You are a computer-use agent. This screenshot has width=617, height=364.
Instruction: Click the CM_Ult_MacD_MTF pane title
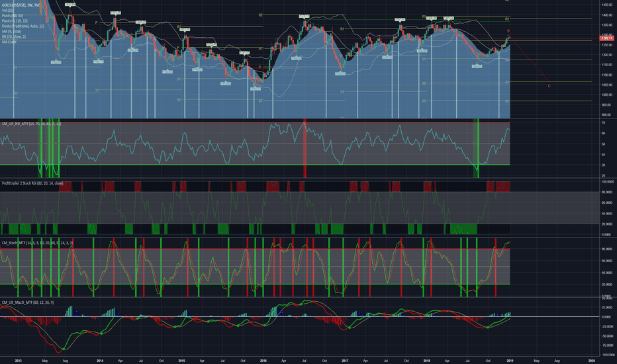click(28, 302)
